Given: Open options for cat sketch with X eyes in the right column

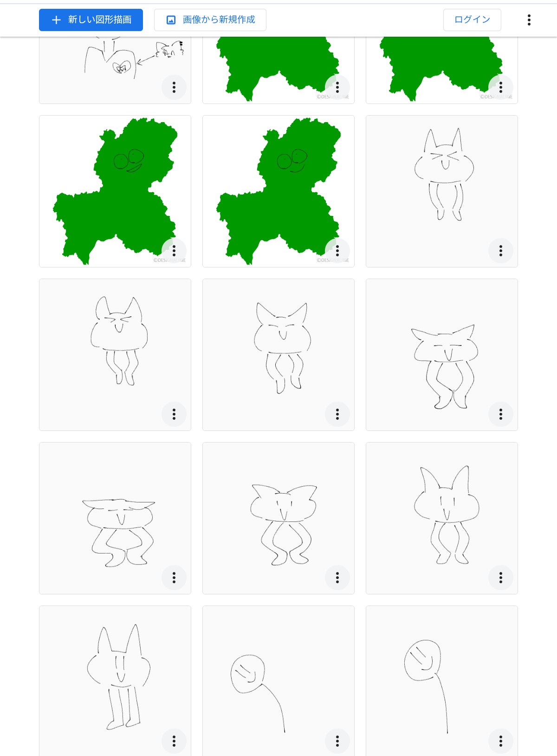Looking at the screenshot, I should pyautogui.click(x=501, y=251).
